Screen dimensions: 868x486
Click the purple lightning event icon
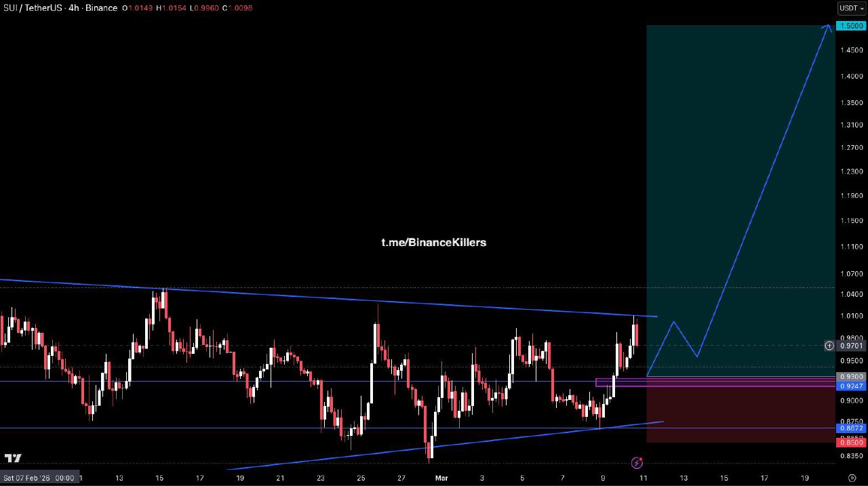click(x=637, y=463)
